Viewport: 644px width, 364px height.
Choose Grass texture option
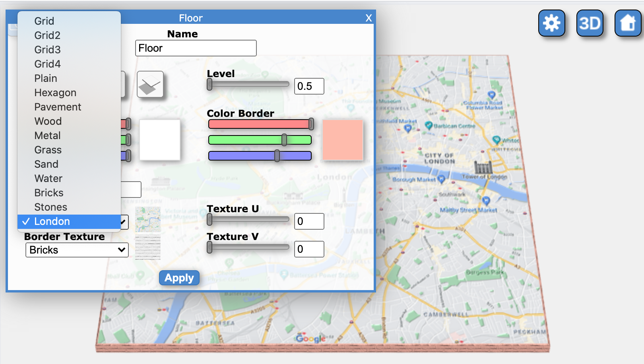(x=69, y=150)
